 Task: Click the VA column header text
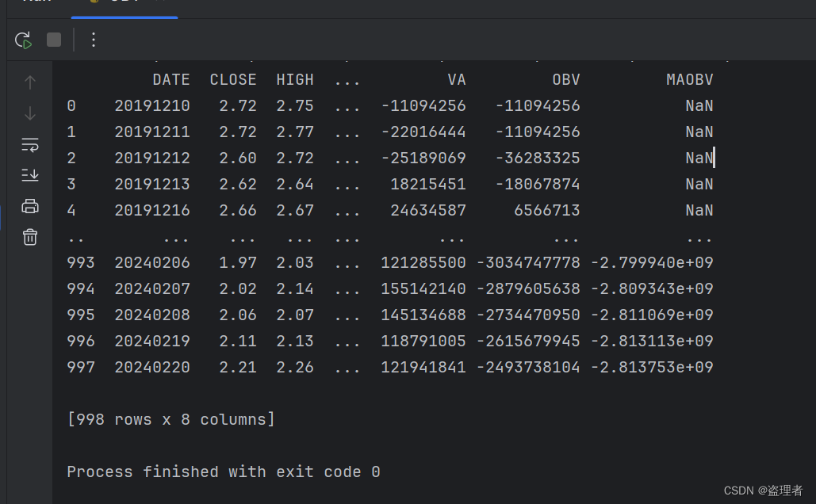coord(457,79)
